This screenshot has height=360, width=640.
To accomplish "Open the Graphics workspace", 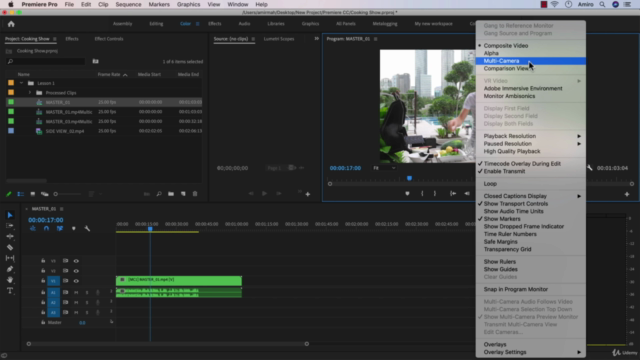I will coord(310,24).
